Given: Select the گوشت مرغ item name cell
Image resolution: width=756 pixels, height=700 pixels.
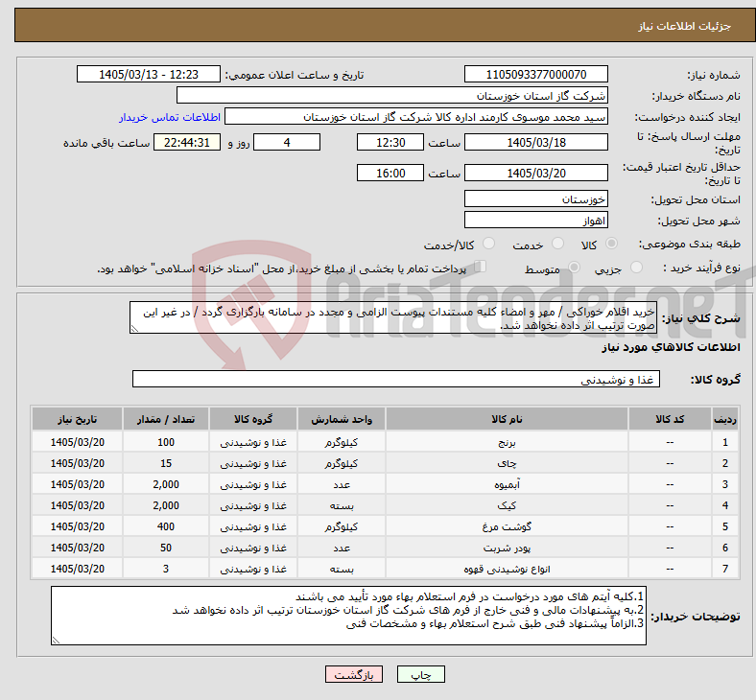Looking at the screenshot, I should point(507,526).
